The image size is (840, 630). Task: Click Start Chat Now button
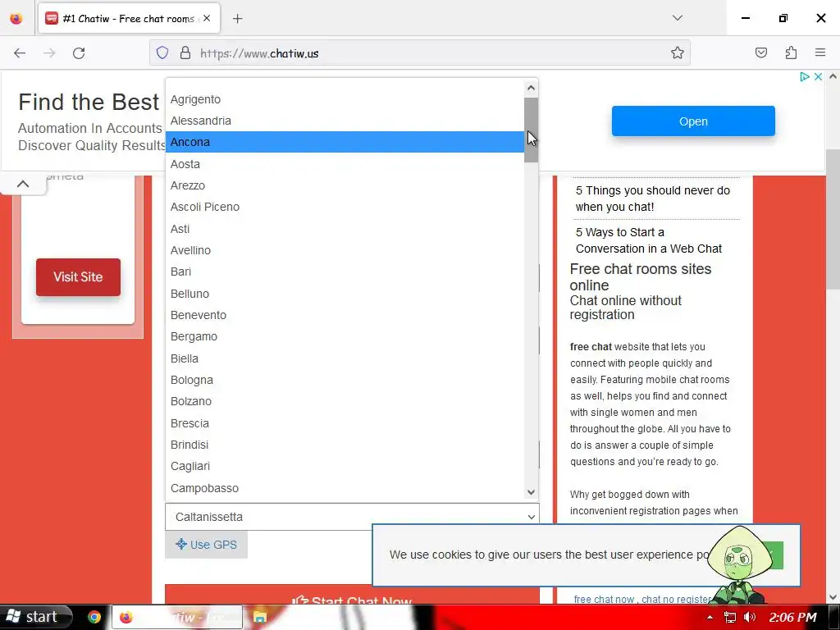352,596
